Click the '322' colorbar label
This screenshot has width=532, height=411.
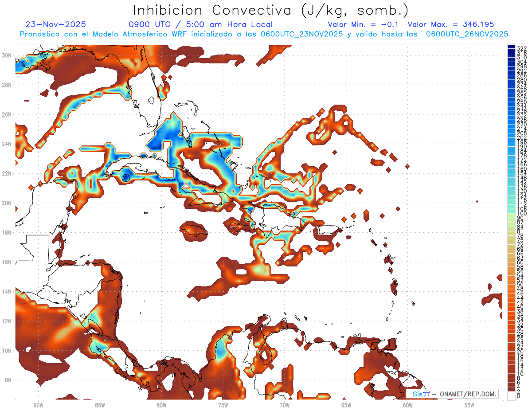(x=521, y=49)
